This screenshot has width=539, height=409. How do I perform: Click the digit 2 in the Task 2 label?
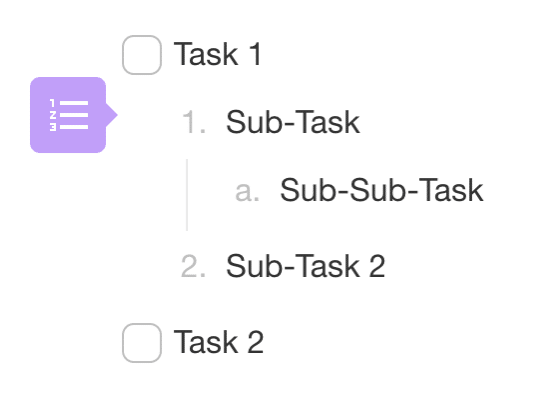pyautogui.click(x=256, y=342)
